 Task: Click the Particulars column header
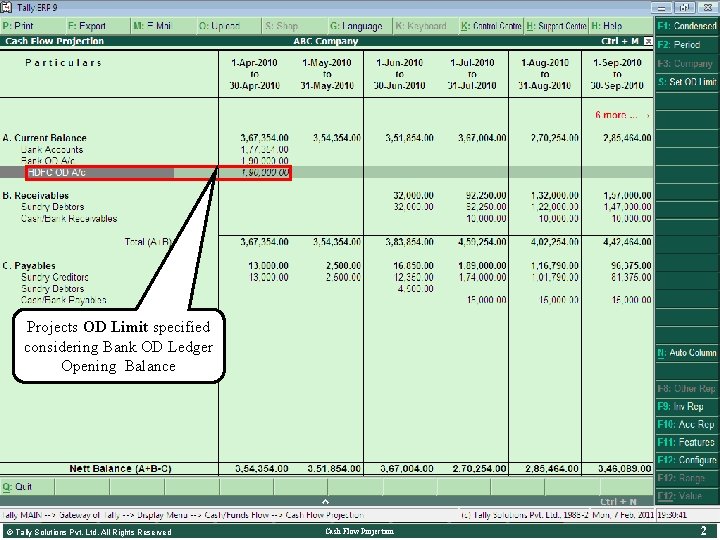click(x=63, y=63)
